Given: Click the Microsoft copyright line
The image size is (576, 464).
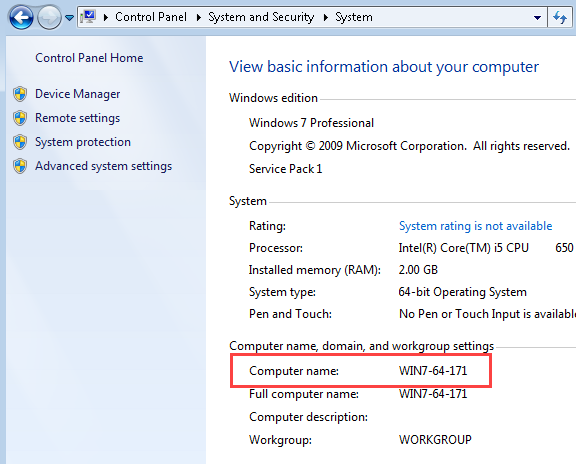Looking at the screenshot, I should (x=410, y=146).
